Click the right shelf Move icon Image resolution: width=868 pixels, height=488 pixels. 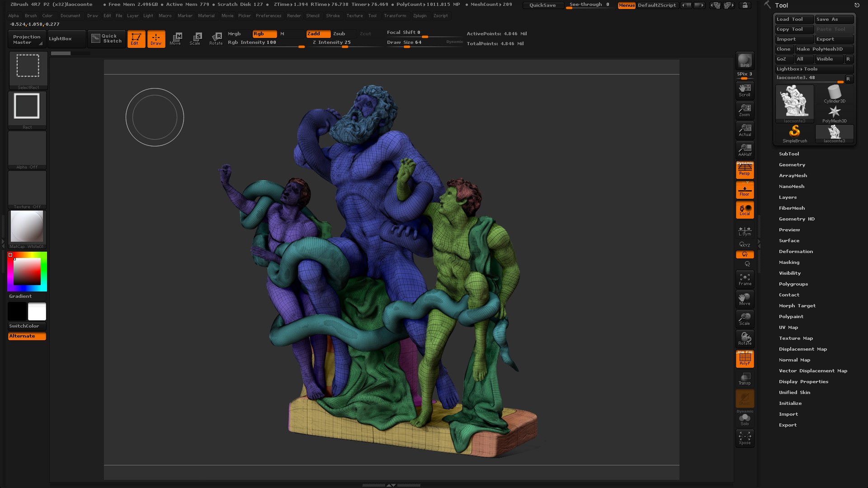click(x=745, y=299)
